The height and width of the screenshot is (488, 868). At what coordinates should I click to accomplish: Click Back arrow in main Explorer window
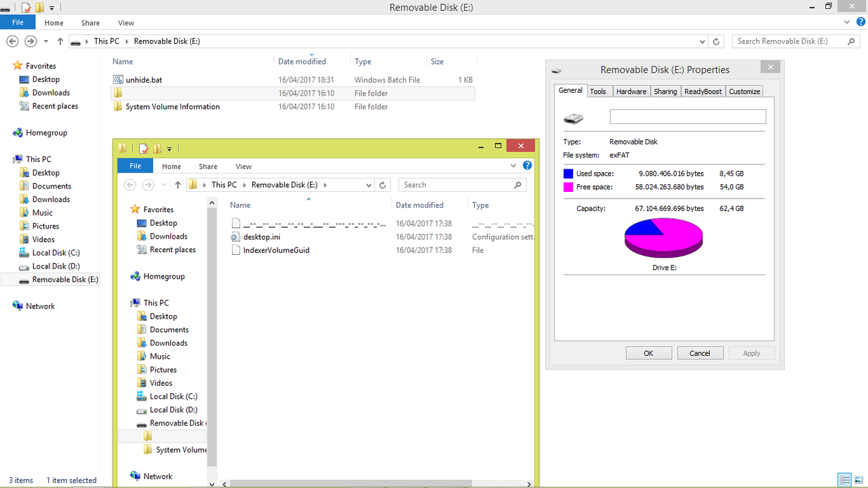click(12, 41)
